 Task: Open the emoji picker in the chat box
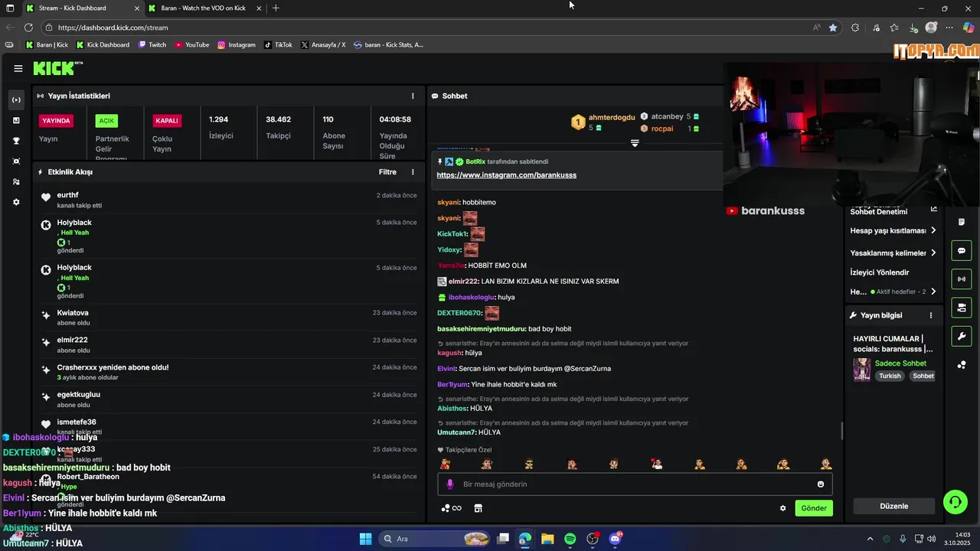pyautogui.click(x=821, y=484)
